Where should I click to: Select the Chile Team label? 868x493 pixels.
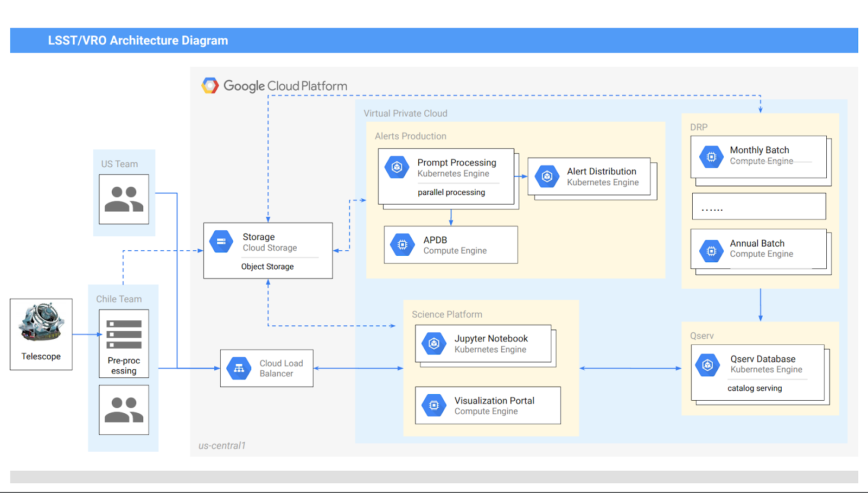click(x=119, y=299)
